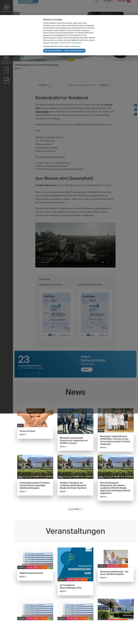Follow the 'hier' link for Anlaufstellen

point(110,125)
